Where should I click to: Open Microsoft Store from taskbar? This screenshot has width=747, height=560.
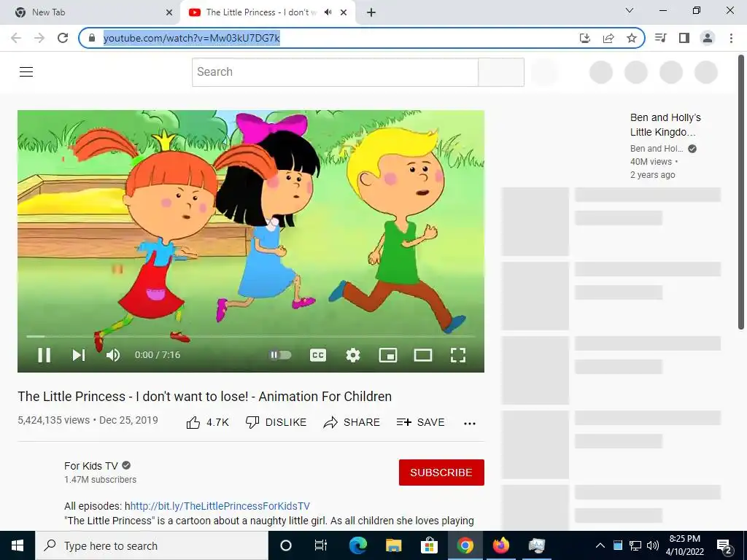pos(429,545)
